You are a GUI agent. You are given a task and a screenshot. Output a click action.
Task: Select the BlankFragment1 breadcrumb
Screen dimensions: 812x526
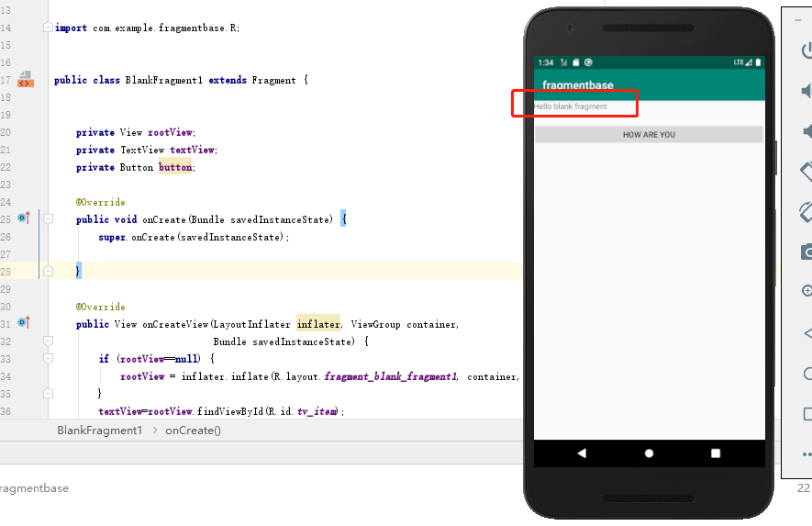coord(99,431)
